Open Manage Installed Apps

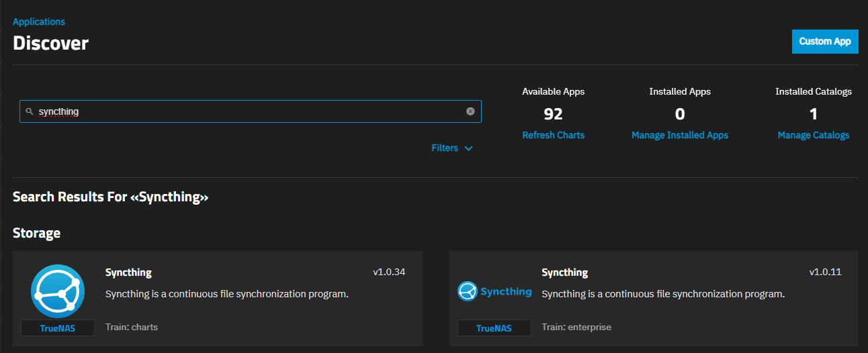point(680,135)
